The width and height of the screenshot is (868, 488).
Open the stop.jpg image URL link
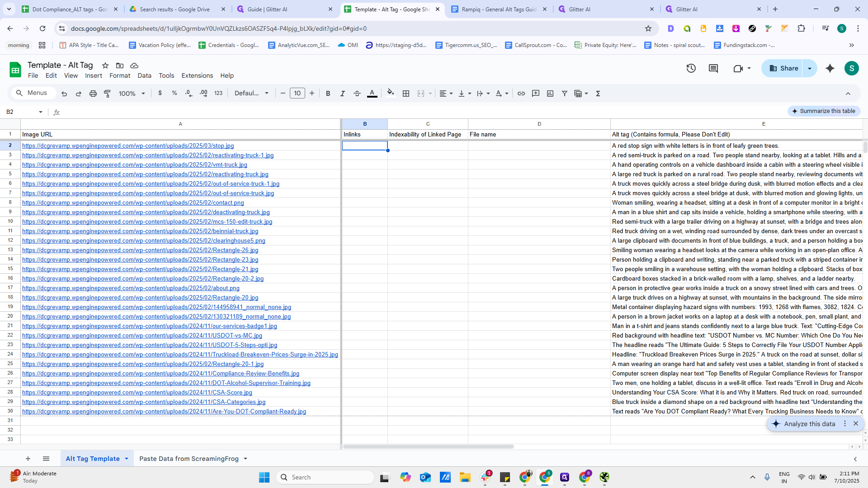(x=128, y=145)
